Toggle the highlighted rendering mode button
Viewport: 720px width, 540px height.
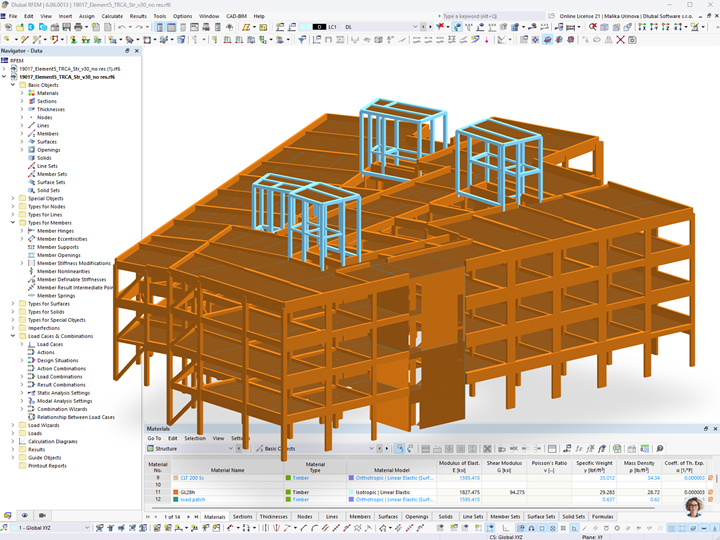547,40
